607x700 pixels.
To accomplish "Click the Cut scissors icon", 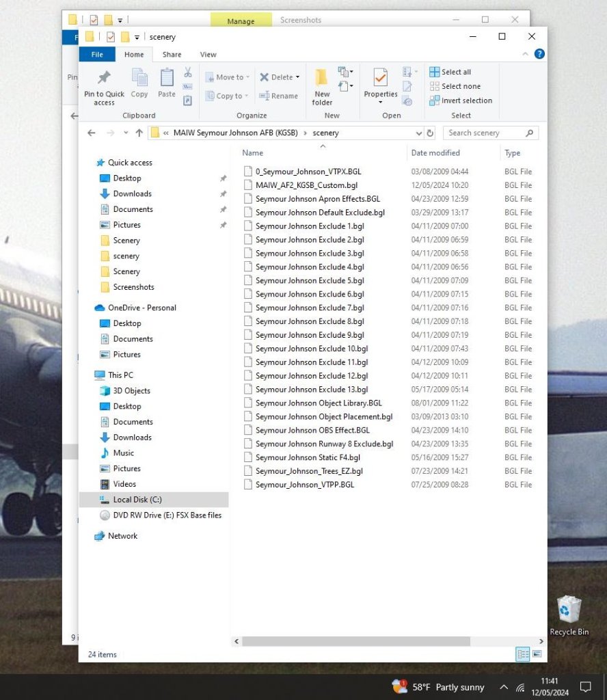I will 187,72.
